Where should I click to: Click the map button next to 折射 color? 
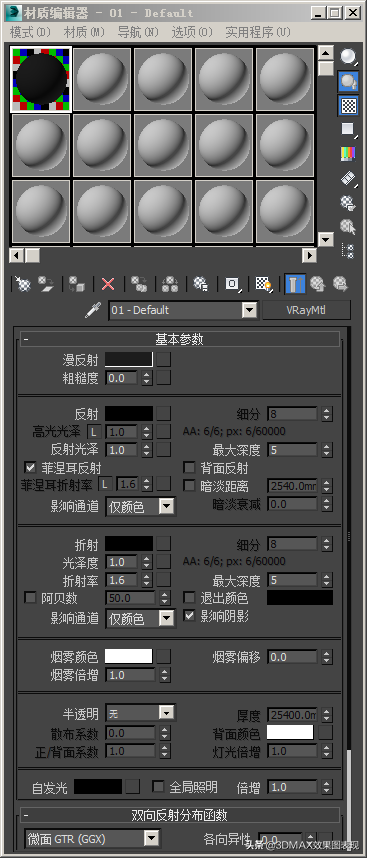coord(164,544)
